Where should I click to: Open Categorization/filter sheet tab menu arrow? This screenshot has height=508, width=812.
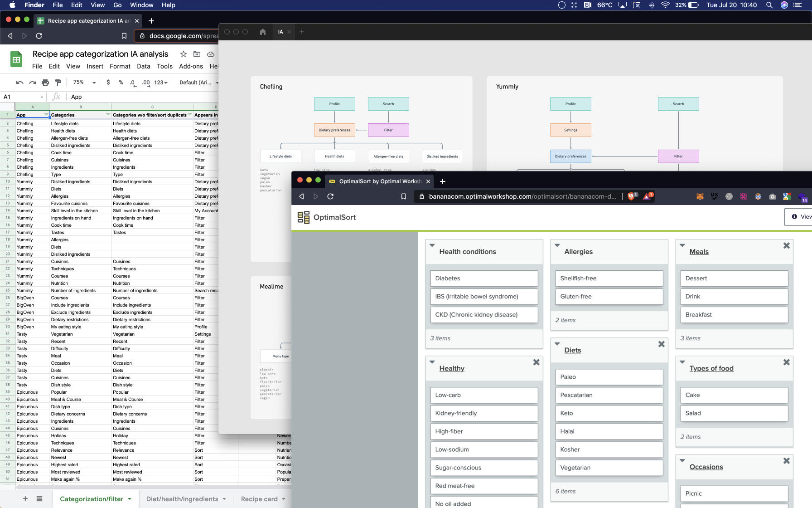coord(130,499)
